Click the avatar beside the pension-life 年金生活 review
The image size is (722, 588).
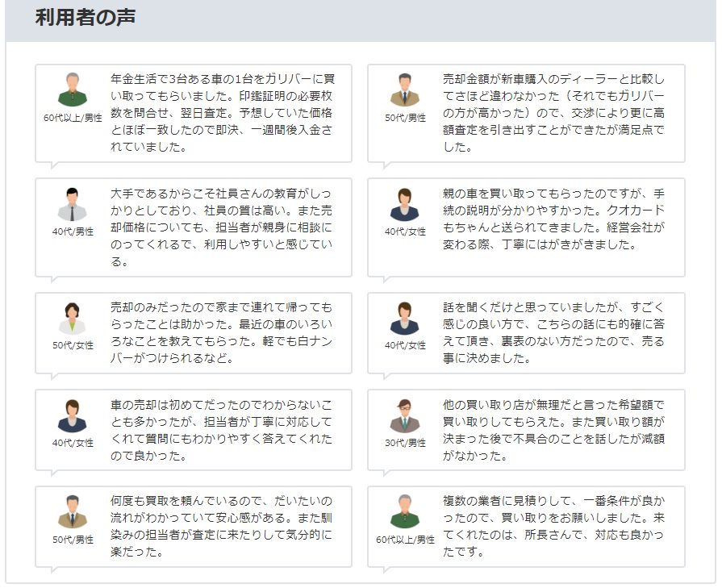(x=73, y=90)
